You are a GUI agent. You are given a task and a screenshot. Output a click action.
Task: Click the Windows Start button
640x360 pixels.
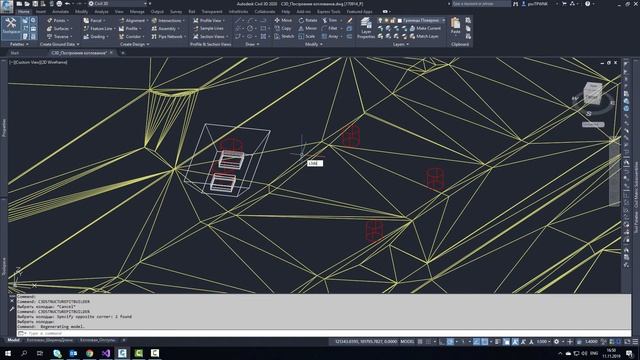(7, 353)
